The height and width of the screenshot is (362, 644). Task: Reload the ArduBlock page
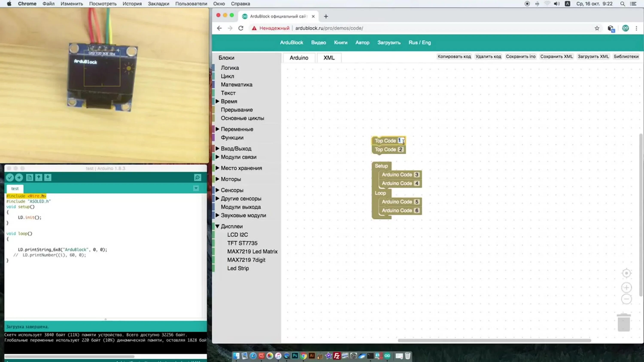pyautogui.click(x=241, y=28)
